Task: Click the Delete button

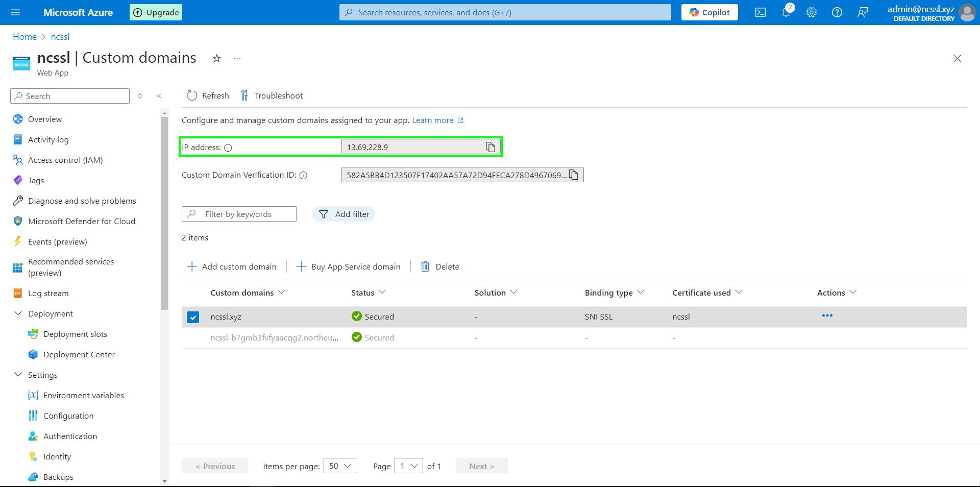Action: [x=440, y=266]
